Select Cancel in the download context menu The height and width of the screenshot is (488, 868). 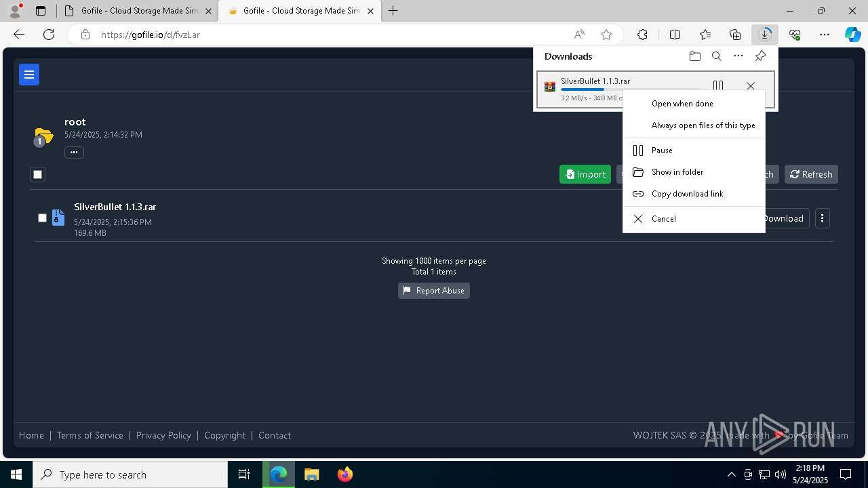[694, 219]
